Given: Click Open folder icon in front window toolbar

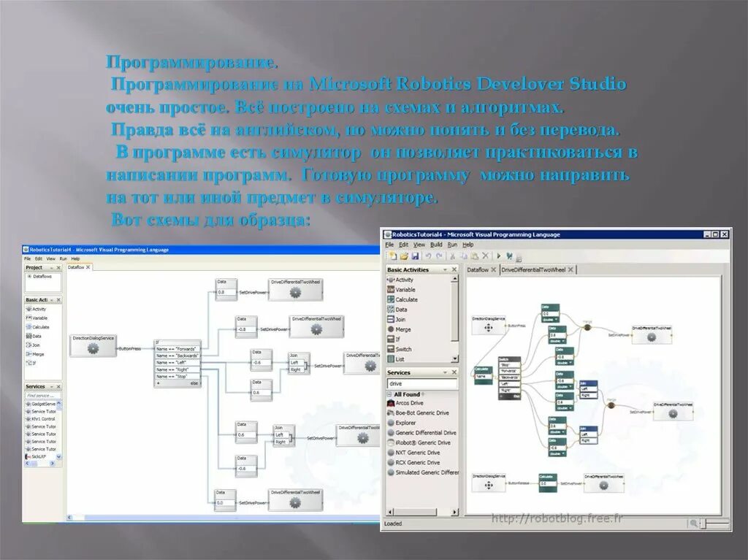Looking at the screenshot, I should click(x=404, y=256).
